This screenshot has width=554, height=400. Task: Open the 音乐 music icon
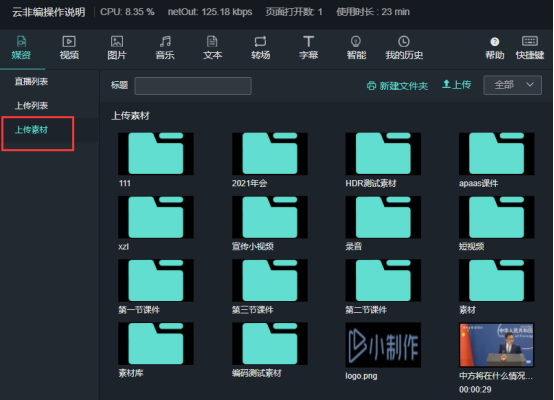pyautogui.click(x=165, y=41)
